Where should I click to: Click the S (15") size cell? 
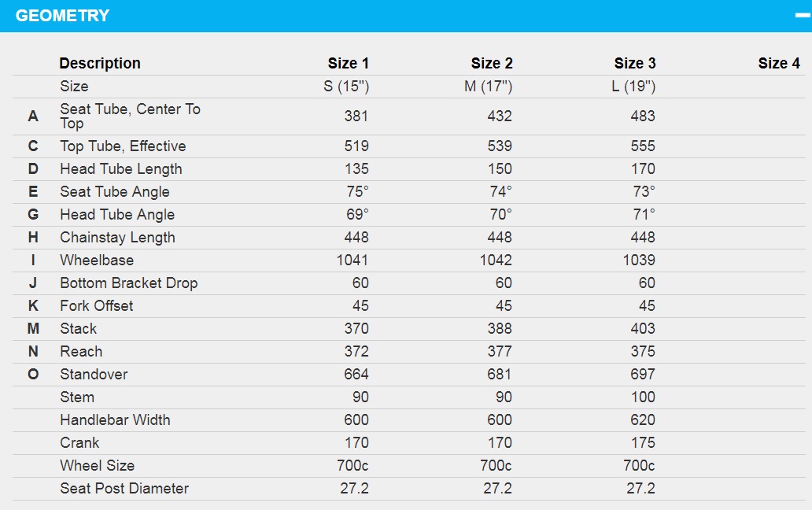346,86
